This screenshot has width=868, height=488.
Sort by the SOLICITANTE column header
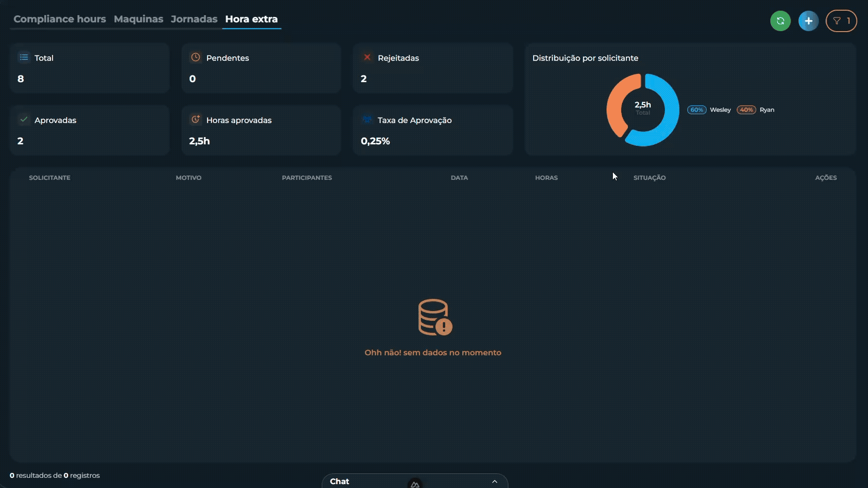(x=50, y=178)
